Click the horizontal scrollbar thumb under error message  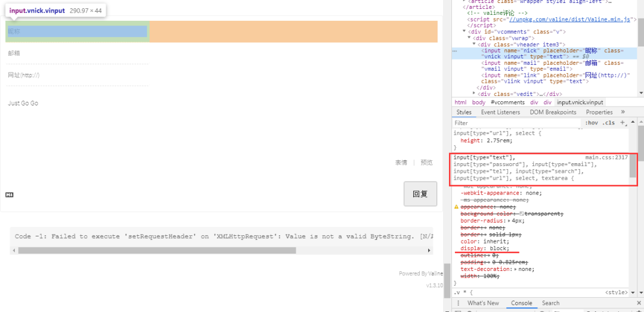coord(157,251)
